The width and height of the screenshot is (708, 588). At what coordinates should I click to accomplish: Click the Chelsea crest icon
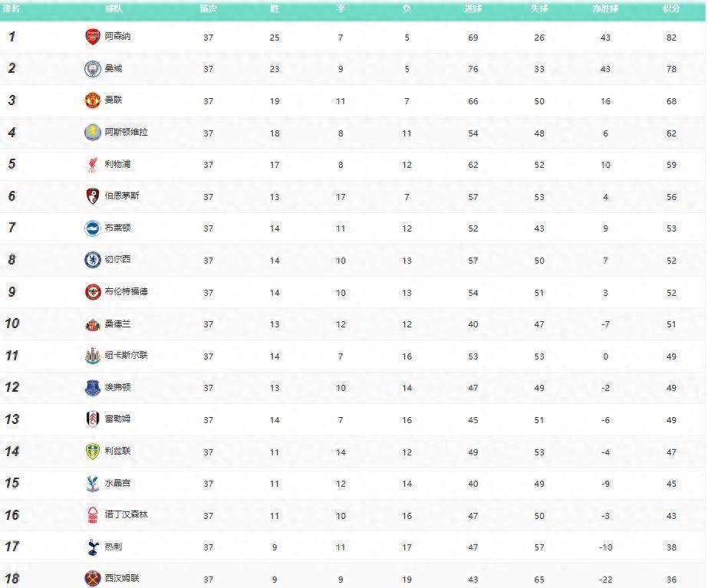pyautogui.click(x=93, y=260)
